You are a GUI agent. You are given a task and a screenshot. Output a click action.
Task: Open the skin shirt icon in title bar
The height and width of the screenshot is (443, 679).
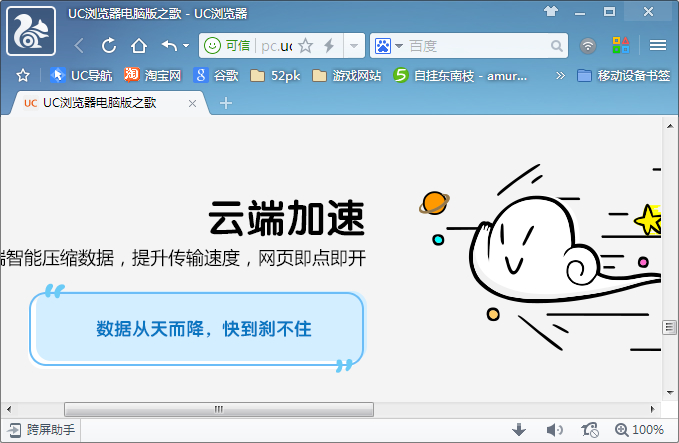pos(551,11)
